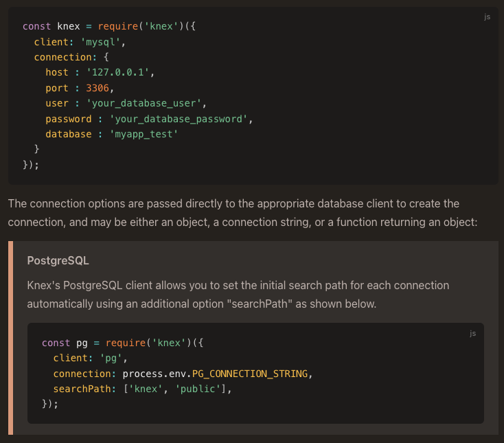Image resolution: width=504 pixels, height=443 pixels.
Task: Click the port 3306 value
Action: tap(98, 88)
